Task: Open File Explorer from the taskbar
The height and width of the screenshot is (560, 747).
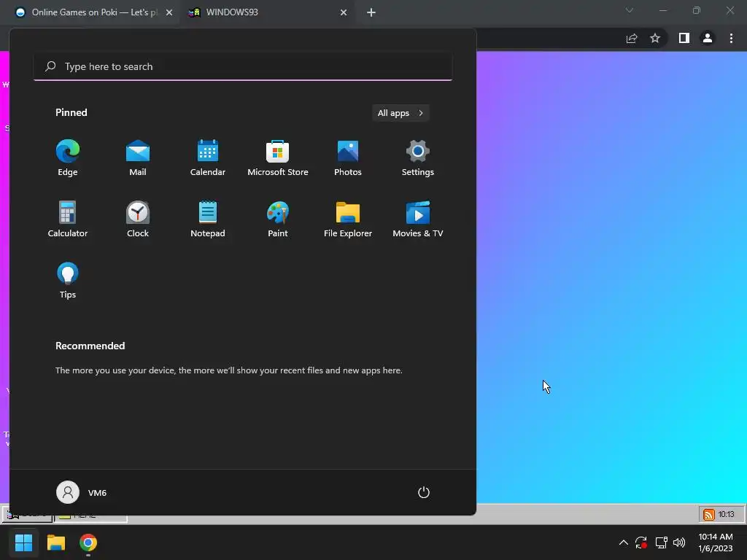Action: [x=55, y=542]
